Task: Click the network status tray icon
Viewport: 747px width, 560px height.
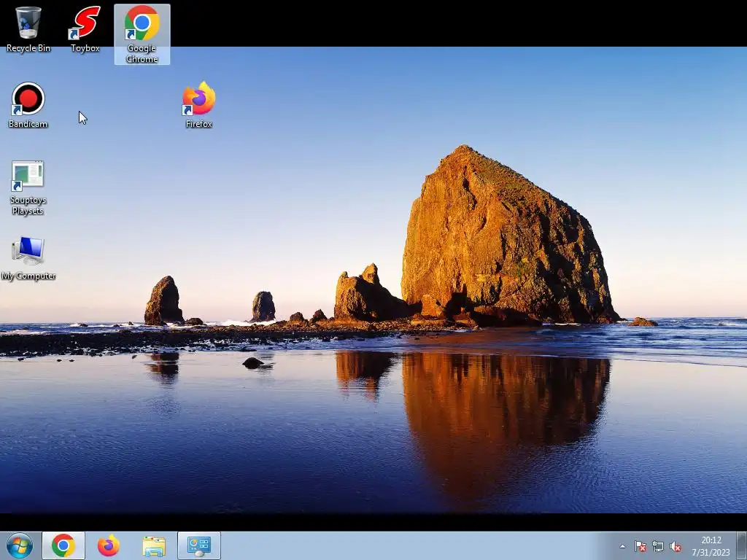Action: pyautogui.click(x=658, y=546)
